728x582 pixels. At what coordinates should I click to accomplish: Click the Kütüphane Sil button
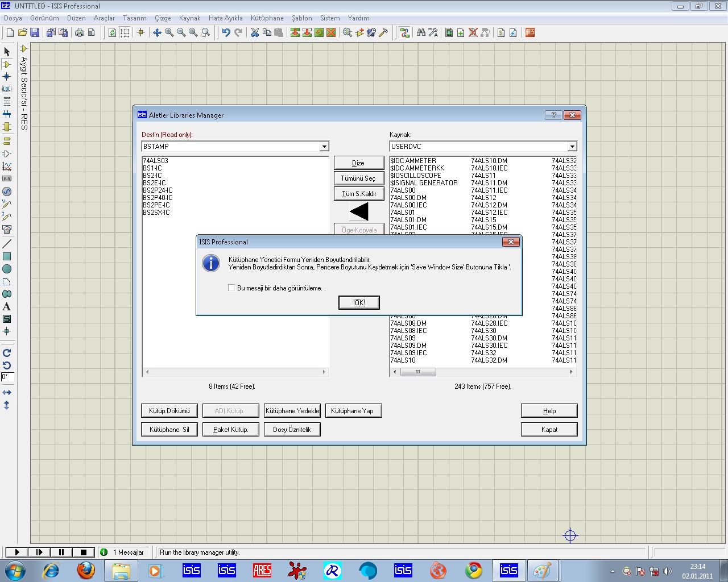[x=169, y=430]
